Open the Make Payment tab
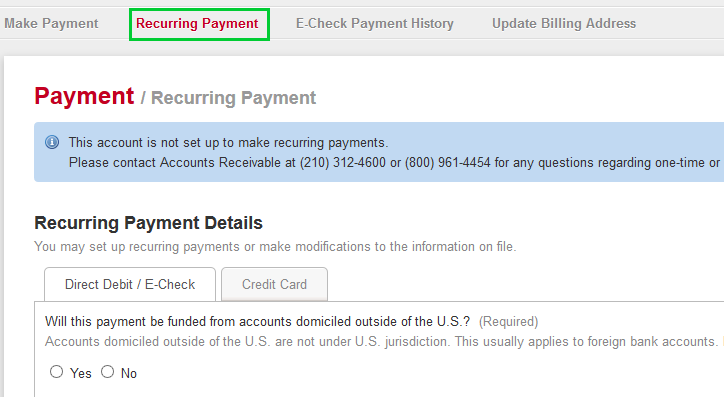This screenshot has height=397, width=724. click(51, 24)
